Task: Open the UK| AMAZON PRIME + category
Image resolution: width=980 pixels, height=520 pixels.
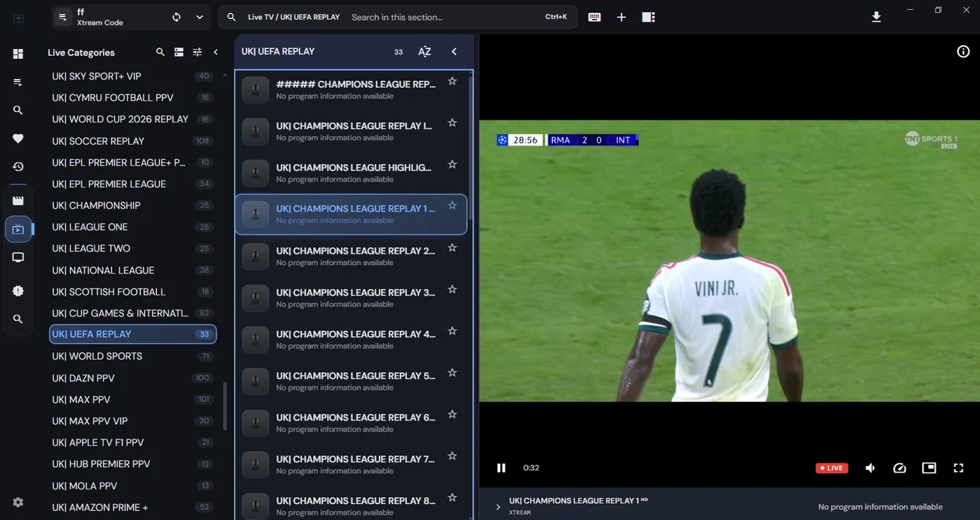Action: (x=132, y=507)
